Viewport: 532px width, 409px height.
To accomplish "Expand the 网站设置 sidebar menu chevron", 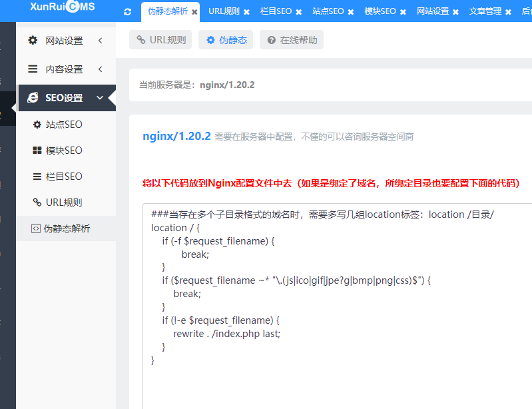I will tap(100, 41).
